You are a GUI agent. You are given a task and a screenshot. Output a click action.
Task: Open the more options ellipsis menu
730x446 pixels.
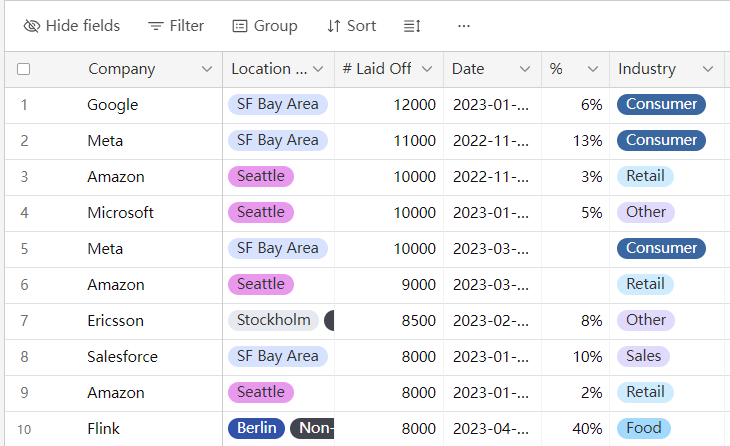[464, 26]
